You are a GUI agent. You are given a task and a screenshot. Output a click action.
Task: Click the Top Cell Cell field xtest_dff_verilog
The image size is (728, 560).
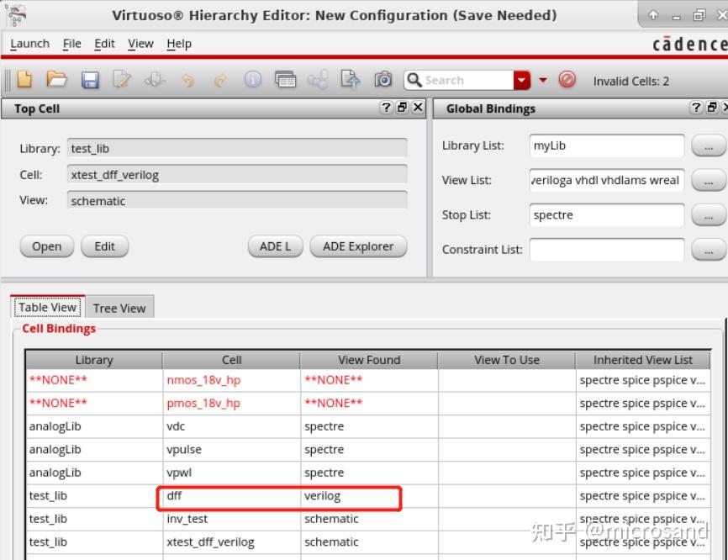click(237, 175)
